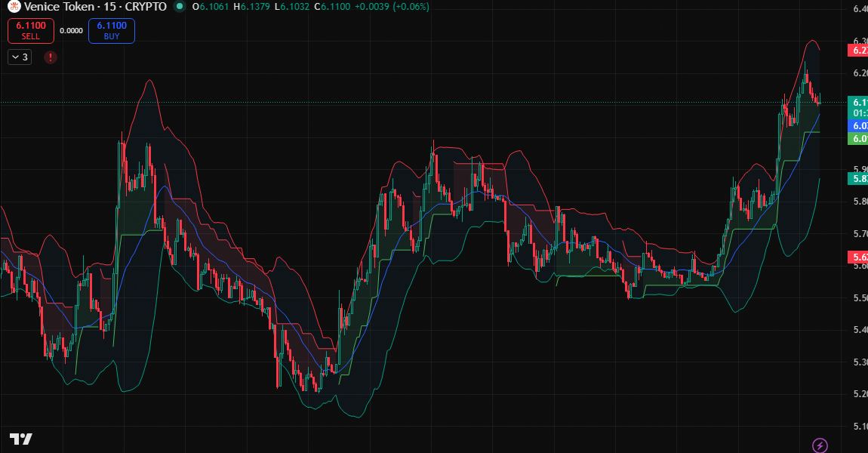868x453 pixels.
Task: Select the L6.1032 low value
Action: pyautogui.click(x=292, y=7)
